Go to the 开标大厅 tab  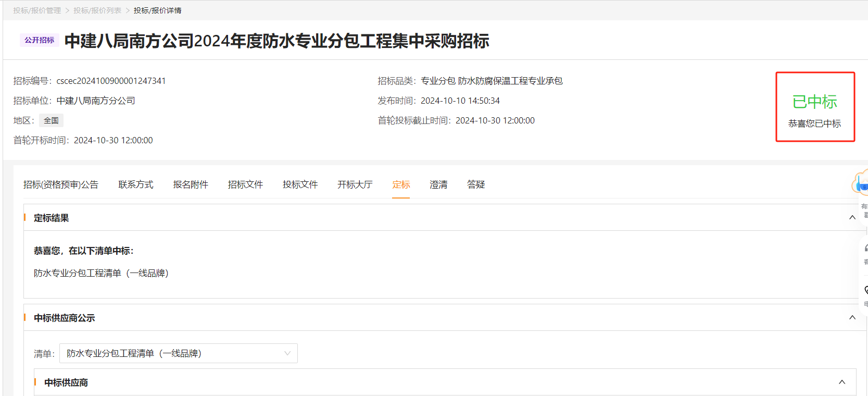click(355, 184)
